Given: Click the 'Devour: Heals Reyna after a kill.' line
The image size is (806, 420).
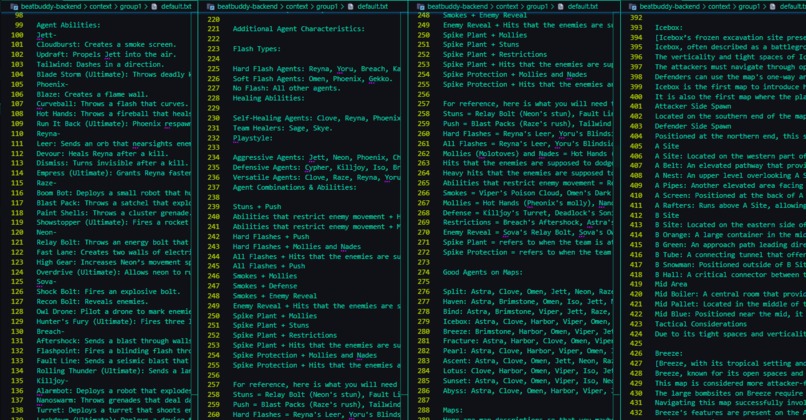Looking at the screenshot, I should [102, 153].
